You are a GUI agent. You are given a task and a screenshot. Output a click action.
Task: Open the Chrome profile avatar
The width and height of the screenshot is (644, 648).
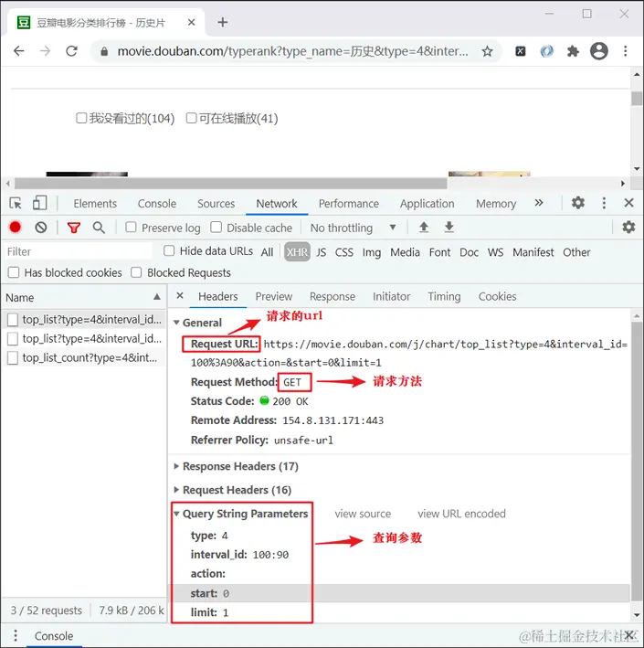(x=599, y=51)
